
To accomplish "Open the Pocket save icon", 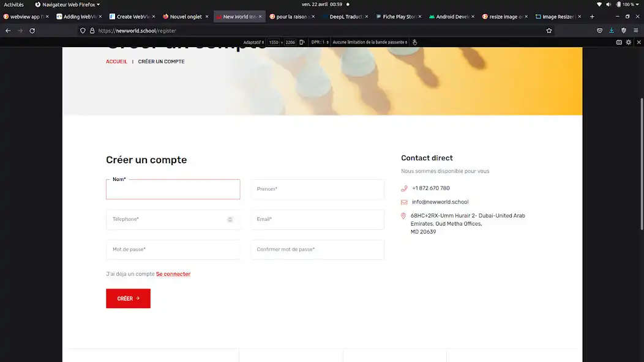I will point(600,31).
